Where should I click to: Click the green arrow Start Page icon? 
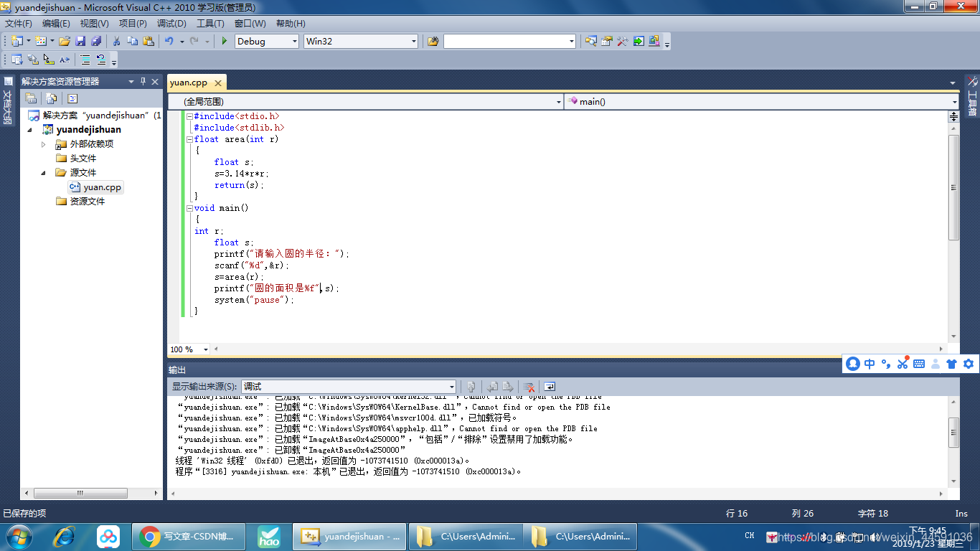tap(638, 42)
